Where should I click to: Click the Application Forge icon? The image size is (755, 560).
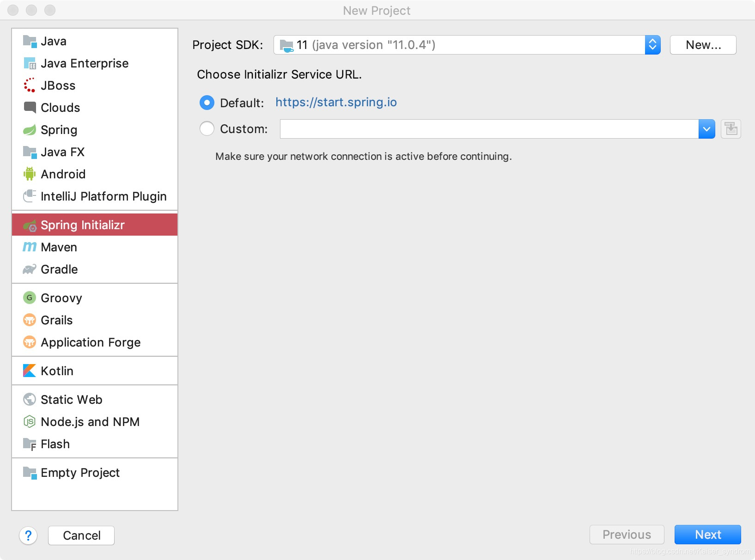(30, 342)
